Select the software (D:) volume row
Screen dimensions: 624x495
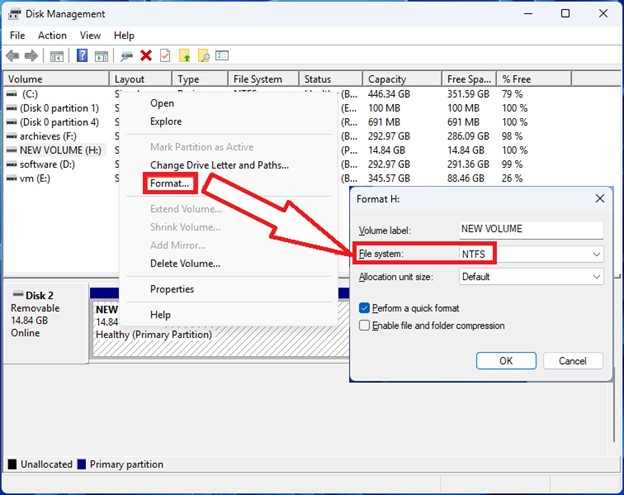coord(42,164)
